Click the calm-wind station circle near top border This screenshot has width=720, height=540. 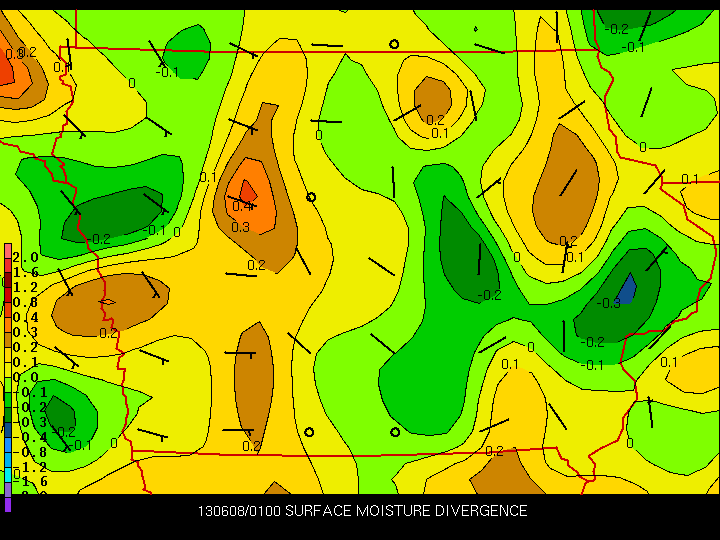[x=394, y=44]
